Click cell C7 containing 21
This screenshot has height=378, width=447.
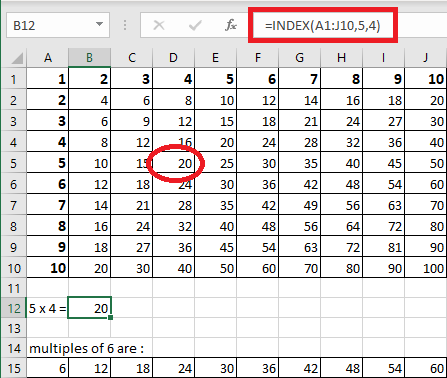coord(132,205)
